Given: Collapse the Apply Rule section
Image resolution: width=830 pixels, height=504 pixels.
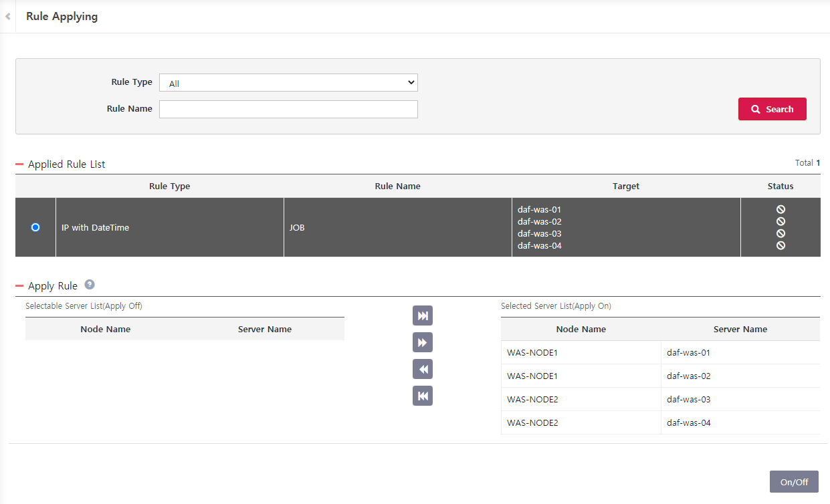Looking at the screenshot, I should pyautogui.click(x=21, y=285).
